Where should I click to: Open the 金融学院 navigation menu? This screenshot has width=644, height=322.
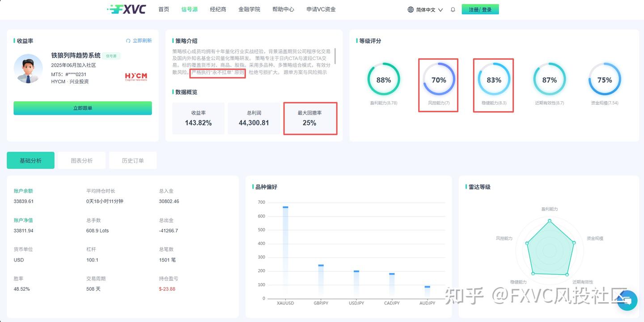[250, 9]
